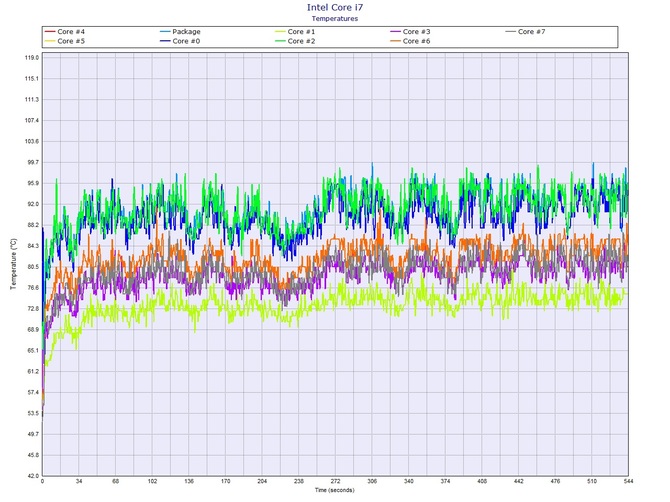Click the green Core #2 line swatch

(x=279, y=41)
